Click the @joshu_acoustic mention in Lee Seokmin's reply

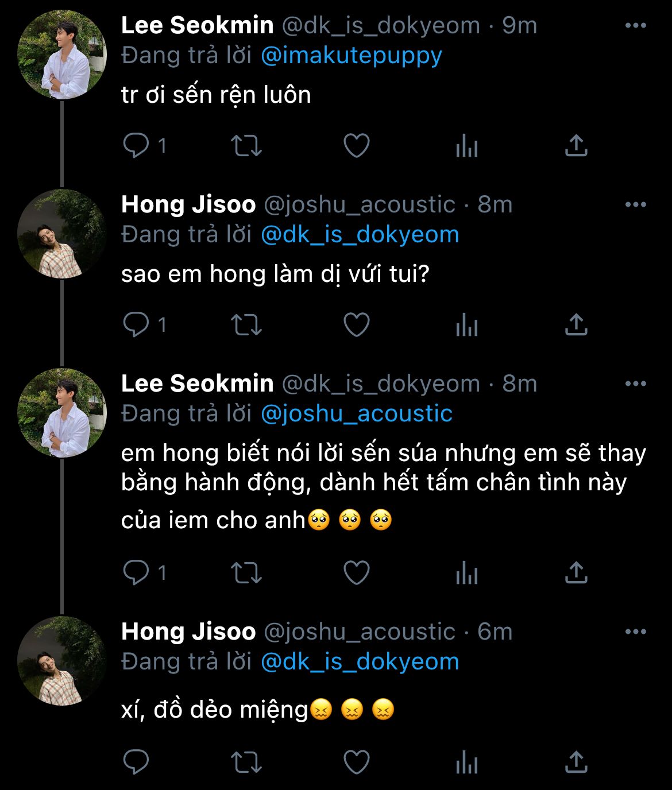[x=356, y=414]
